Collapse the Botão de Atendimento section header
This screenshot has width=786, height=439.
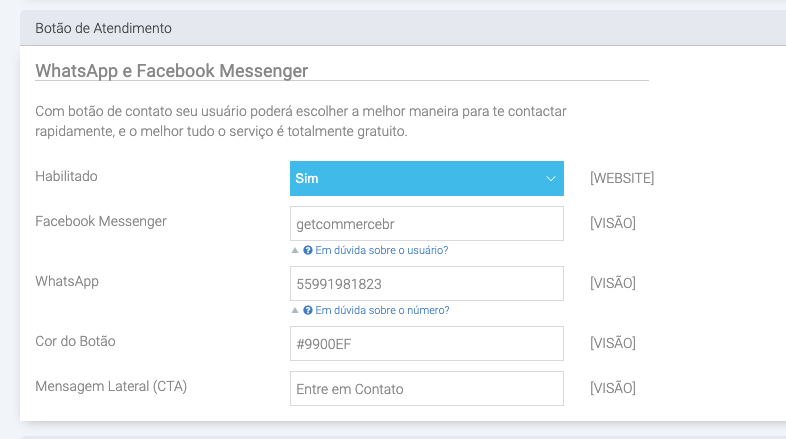coord(104,28)
